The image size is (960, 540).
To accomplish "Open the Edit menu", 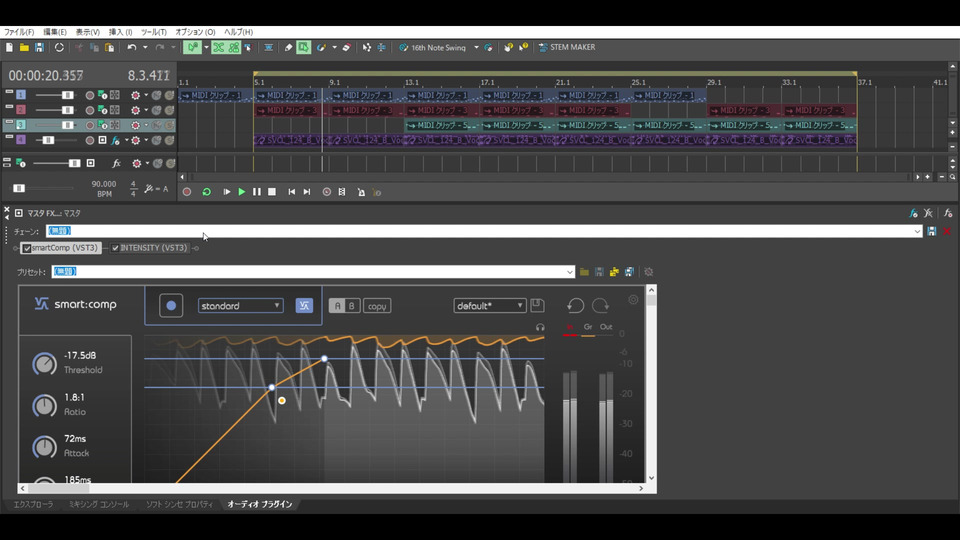I will click(x=54, y=32).
